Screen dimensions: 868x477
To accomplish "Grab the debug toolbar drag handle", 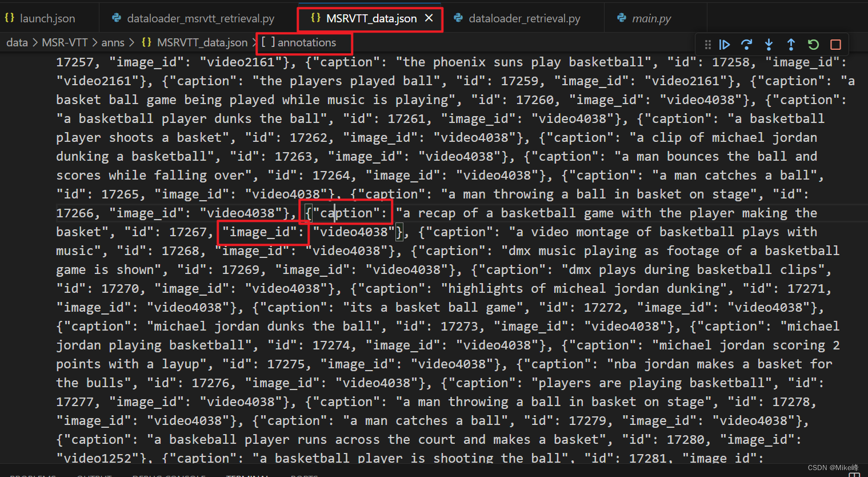I will click(708, 45).
